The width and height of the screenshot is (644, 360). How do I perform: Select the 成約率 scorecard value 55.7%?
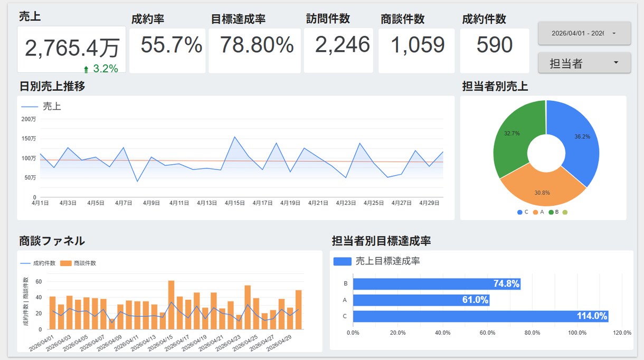click(x=171, y=45)
